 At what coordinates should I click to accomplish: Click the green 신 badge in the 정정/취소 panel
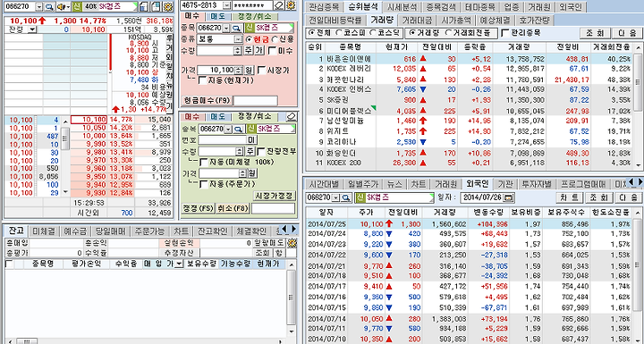click(x=250, y=129)
